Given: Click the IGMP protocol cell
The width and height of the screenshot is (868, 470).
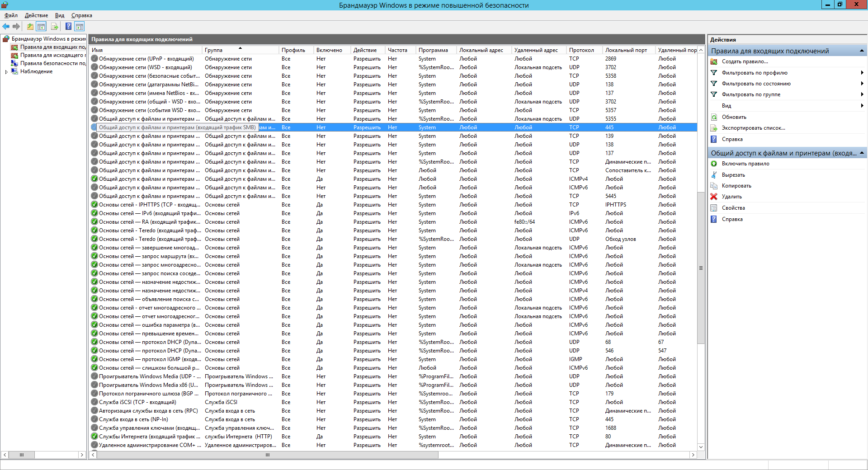Looking at the screenshot, I should pos(576,359).
